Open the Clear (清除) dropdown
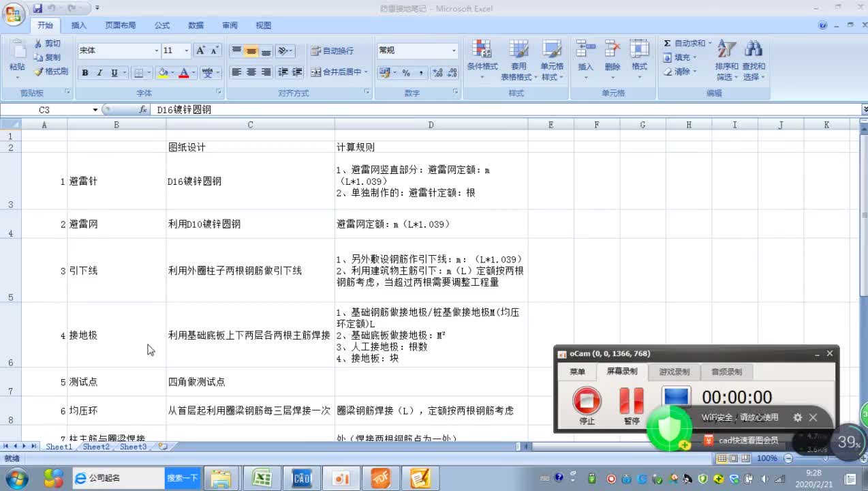Image resolution: width=868 pixels, height=491 pixels. [680, 72]
